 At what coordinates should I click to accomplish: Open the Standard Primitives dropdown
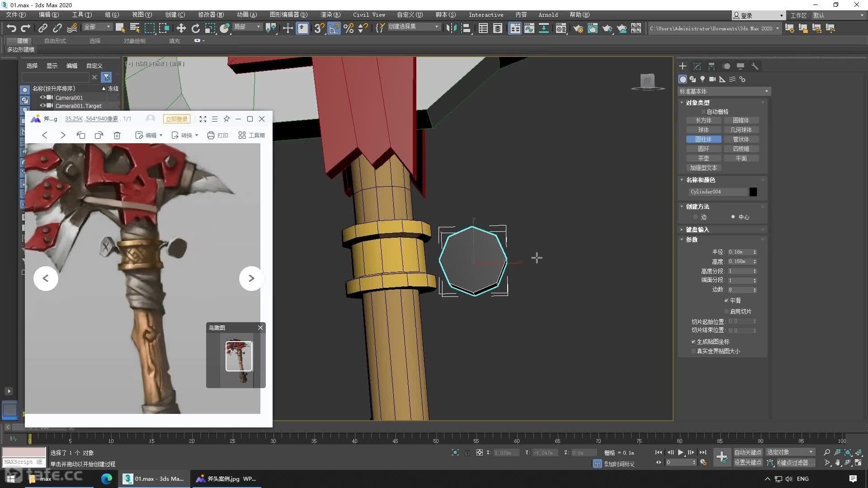[x=723, y=91]
